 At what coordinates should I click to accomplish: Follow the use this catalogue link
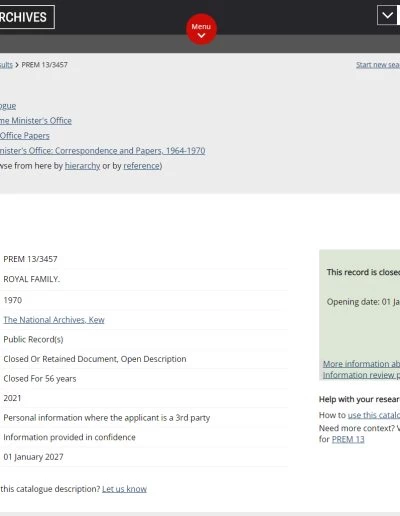(x=374, y=415)
